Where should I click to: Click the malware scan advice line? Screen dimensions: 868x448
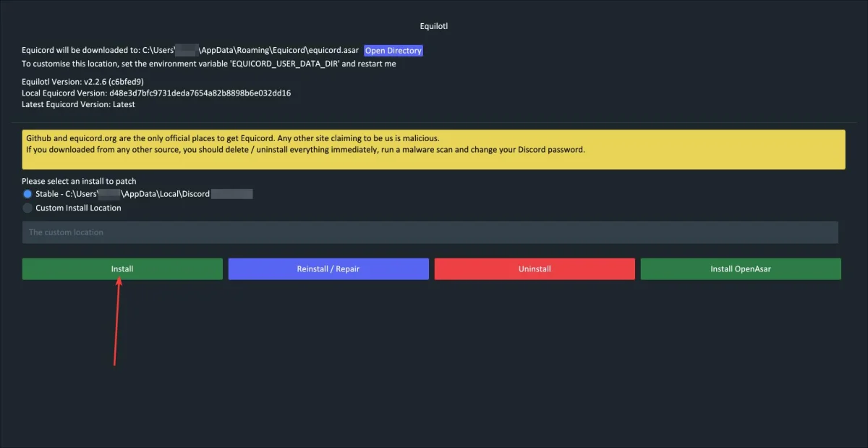305,150
